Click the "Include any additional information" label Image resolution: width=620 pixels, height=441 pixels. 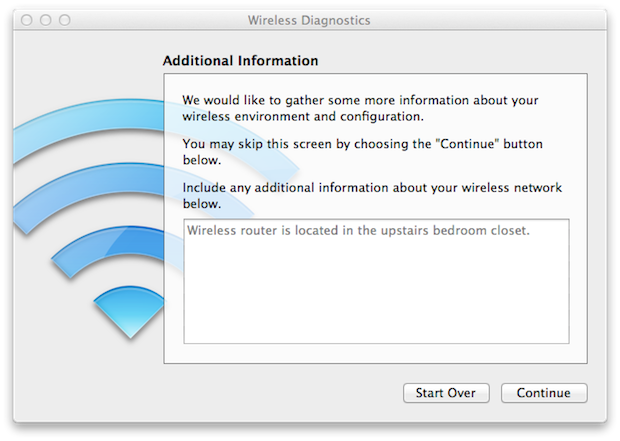coord(372,188)
